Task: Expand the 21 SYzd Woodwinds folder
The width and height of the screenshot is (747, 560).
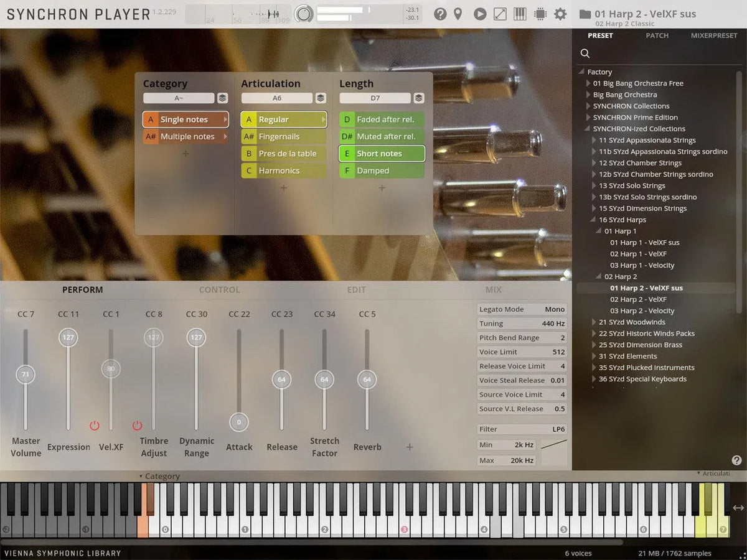Action: tap(594, 322)
